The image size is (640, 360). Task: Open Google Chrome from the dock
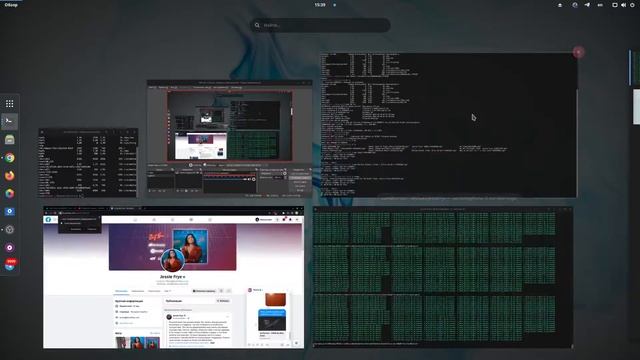9,158
